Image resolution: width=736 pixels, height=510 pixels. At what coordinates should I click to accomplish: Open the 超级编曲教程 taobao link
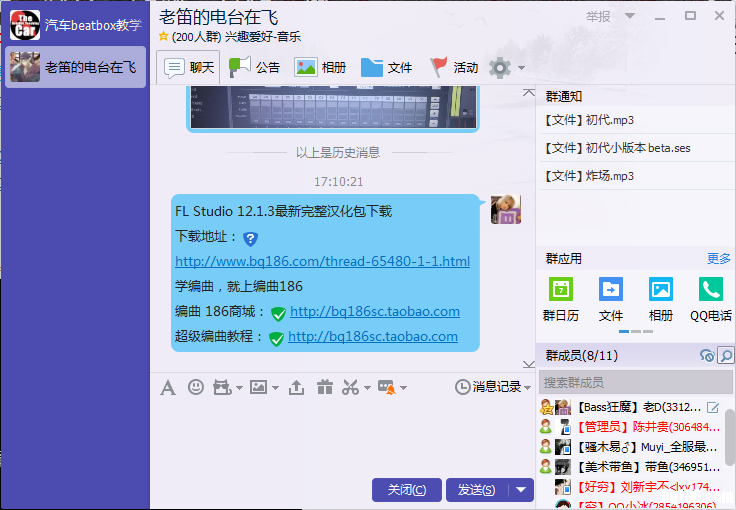tap(373, 336)
